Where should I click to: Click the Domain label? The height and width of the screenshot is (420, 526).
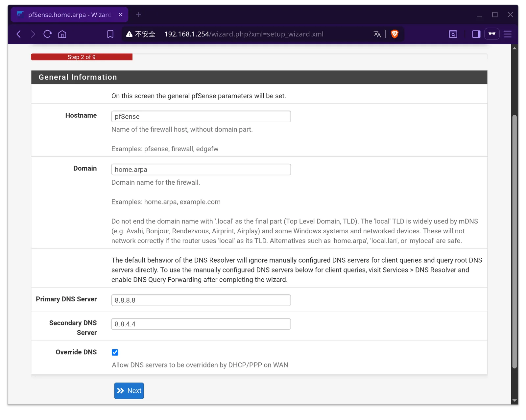(x=85, y=168)
